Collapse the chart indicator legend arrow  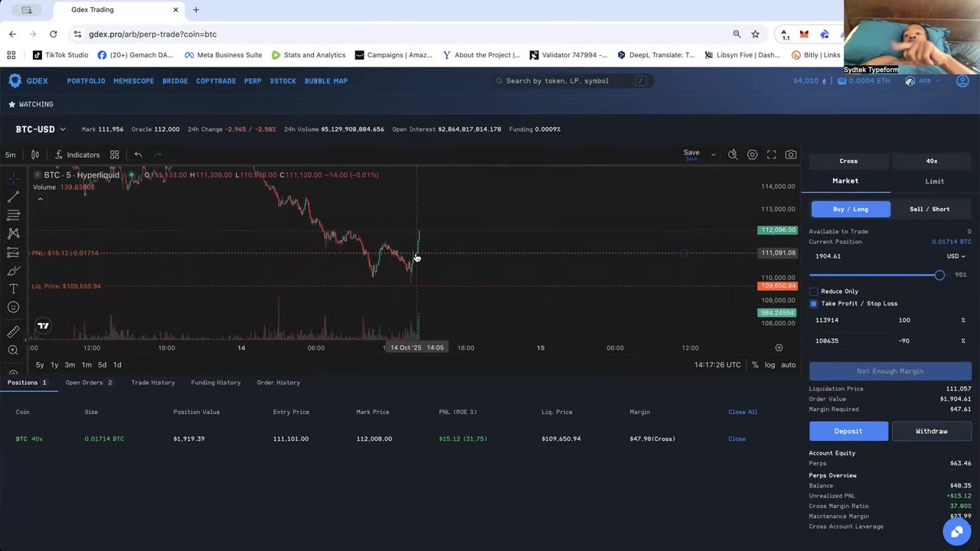click(40, 200)
